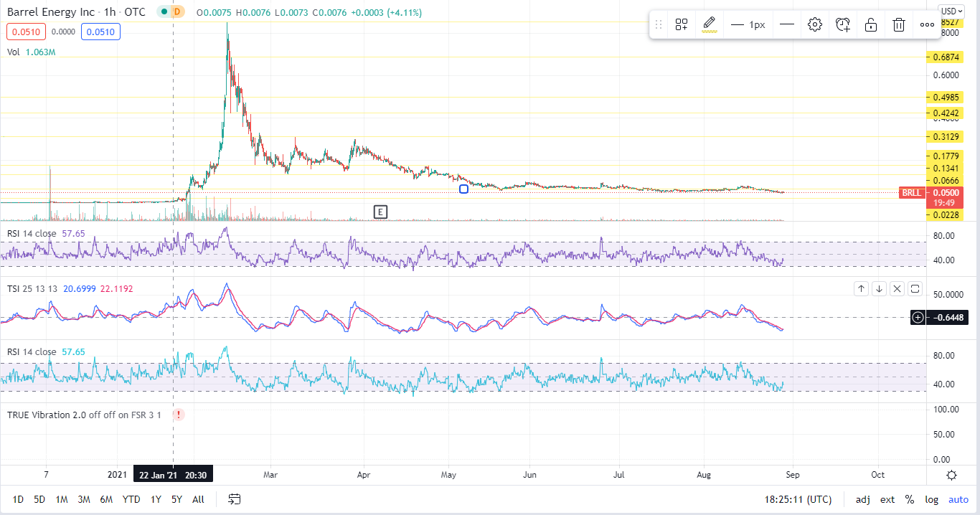This screenshot has height=515, width=980.
Task: Grab the floating toolbar drag handle
Action: [x=659, y=24]
